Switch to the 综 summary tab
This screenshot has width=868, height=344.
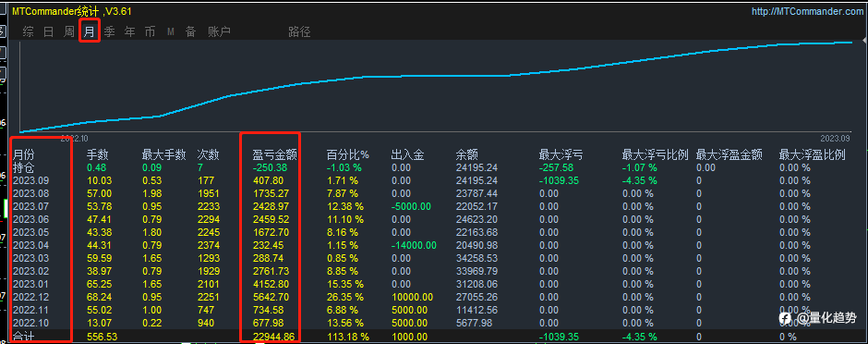click(x=29, y=31)
